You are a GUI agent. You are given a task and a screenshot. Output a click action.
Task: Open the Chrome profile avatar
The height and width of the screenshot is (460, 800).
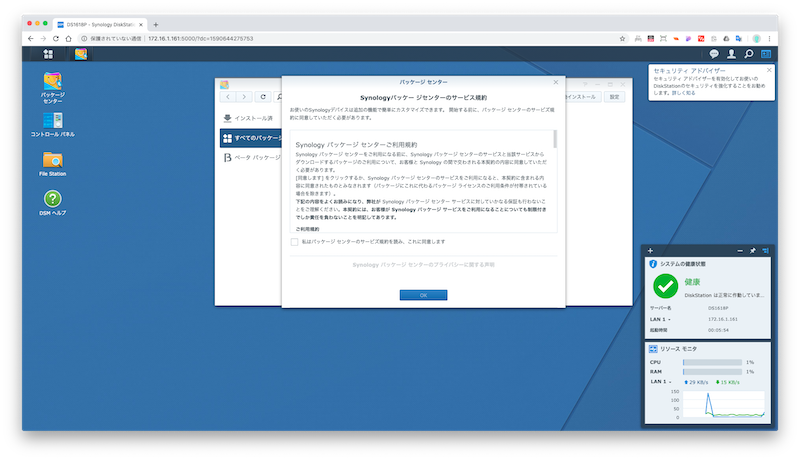point(756,38)
